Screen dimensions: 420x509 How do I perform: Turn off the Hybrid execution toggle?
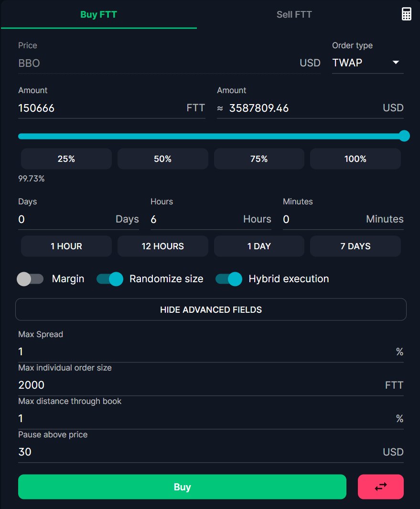(x=229, y=279)
